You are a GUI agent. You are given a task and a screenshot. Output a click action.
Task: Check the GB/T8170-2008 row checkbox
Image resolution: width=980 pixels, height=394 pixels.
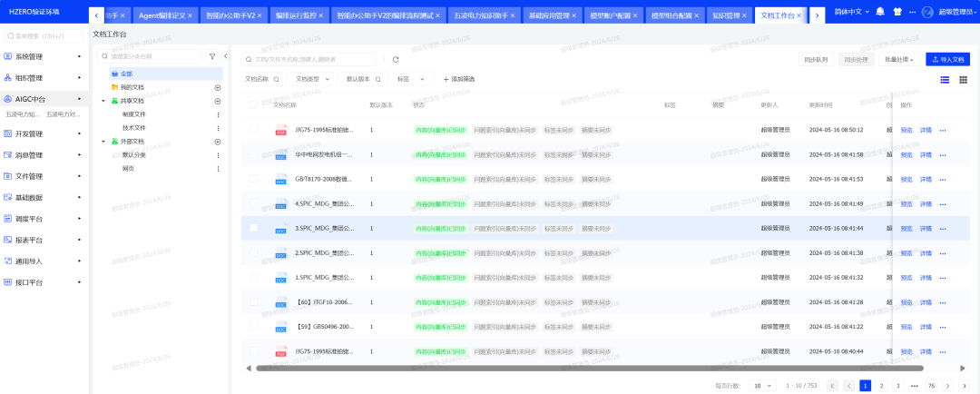click(253, 179)
